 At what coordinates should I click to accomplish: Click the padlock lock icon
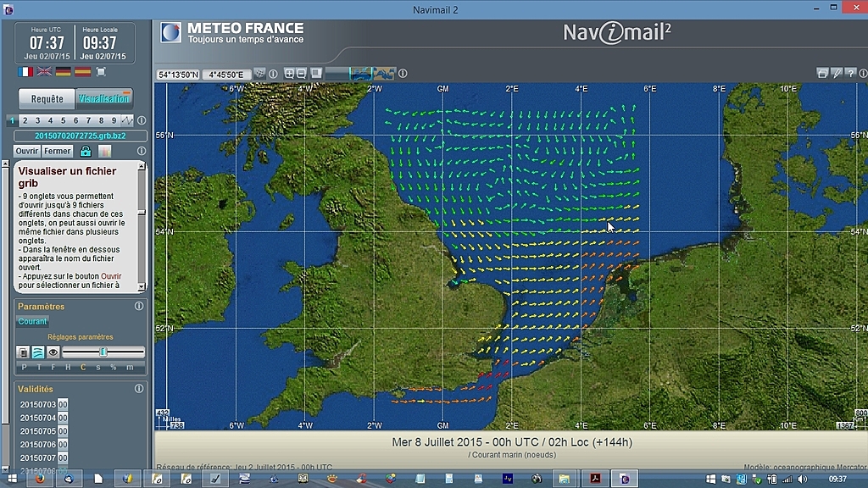(x=86, y=152)
